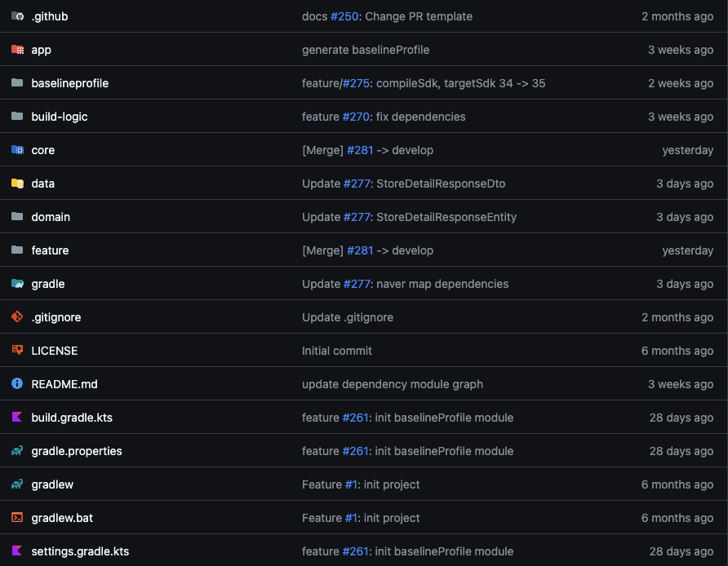Open the feature folder name
Image resolution: width=728 pixels, height=566 pixels.
point(50,250)
